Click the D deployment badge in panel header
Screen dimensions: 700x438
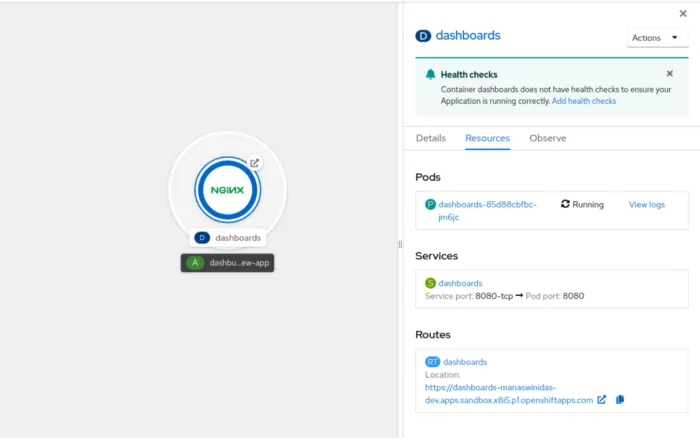tap(423, 36)
